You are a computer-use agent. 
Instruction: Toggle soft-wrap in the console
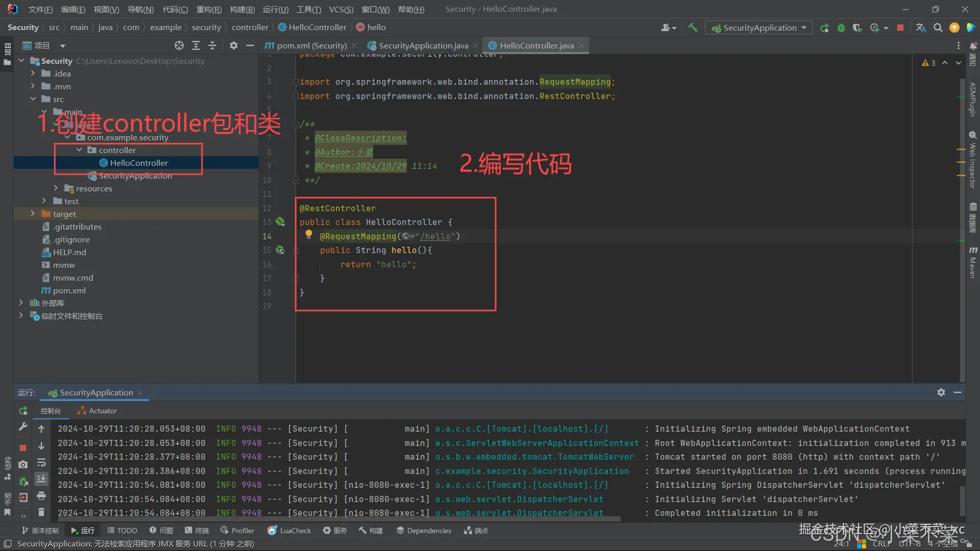41,463
